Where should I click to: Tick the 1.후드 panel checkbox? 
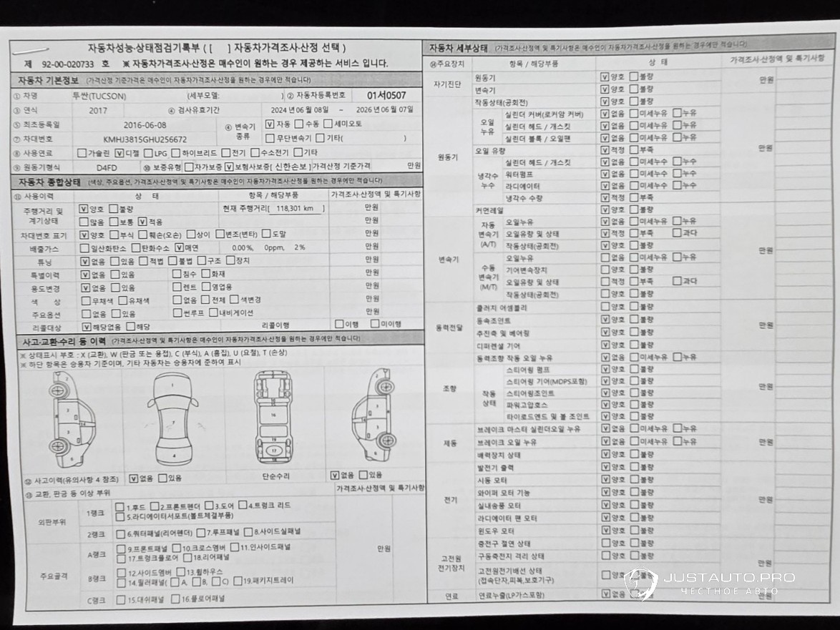pyautogui.click(x=120, y=506)
